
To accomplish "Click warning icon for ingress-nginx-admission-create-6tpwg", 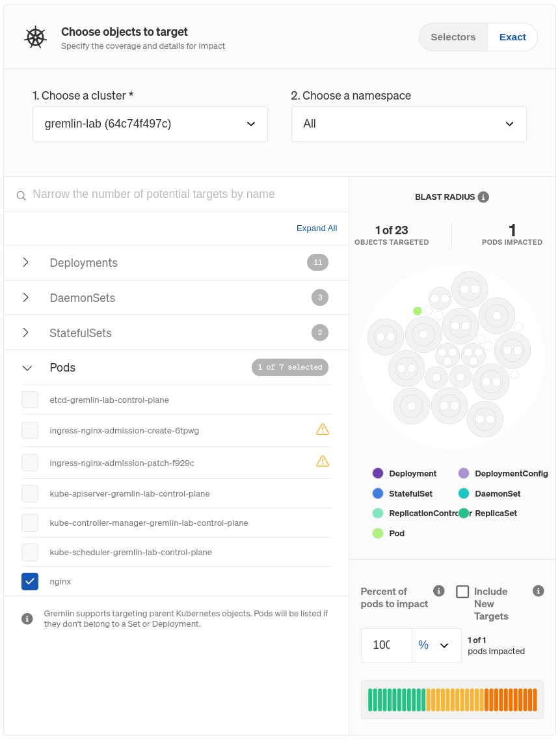I will [323, 430].
